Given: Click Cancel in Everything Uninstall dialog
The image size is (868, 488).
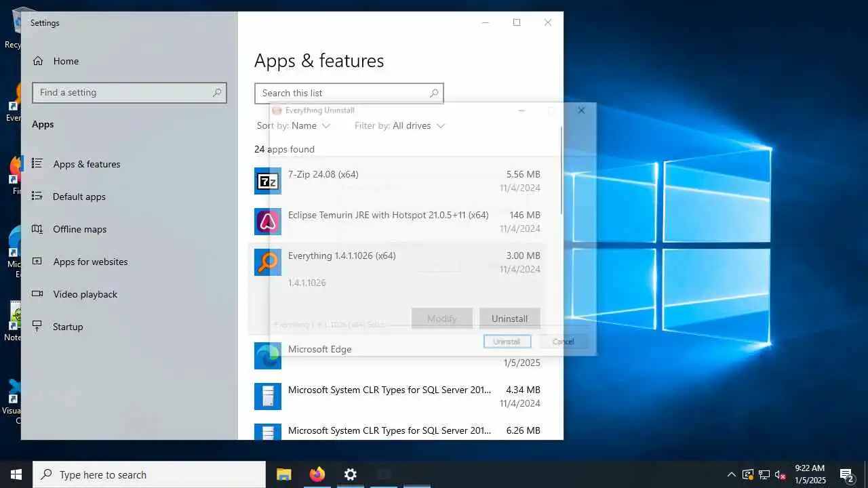Looking at the screenshot, I should click(x=564, y=342).
